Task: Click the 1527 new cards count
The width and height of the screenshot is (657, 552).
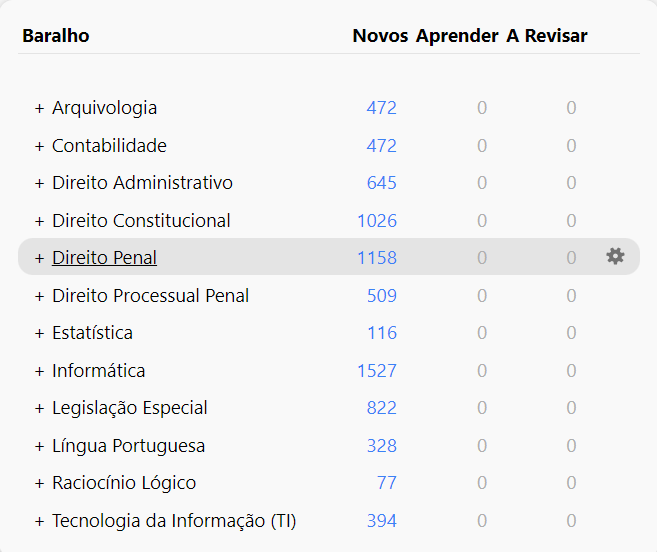Action: (x=377, y=371)
